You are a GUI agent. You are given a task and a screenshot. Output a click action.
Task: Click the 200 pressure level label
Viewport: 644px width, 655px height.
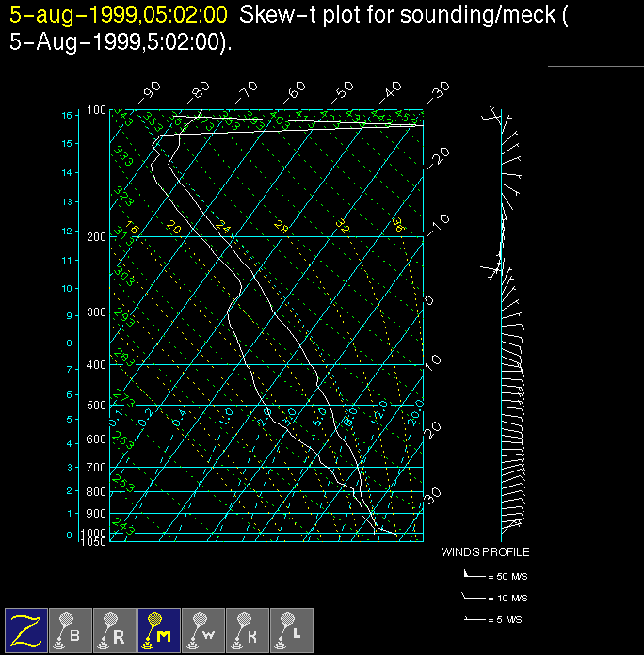pyautogui.click(x=97, y=236)
